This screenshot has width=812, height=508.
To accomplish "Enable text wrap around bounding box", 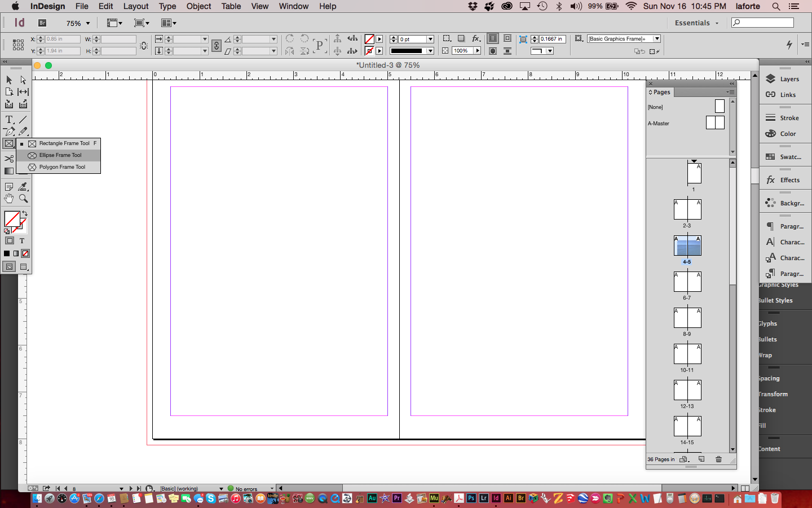I will coord(507,38).
